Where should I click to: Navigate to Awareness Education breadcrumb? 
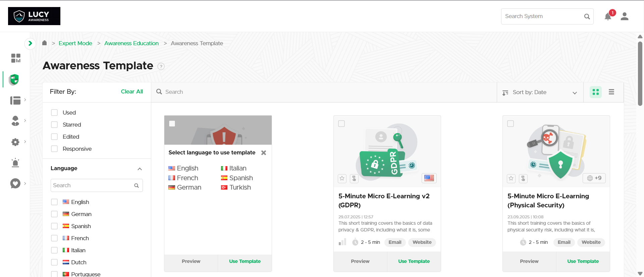click(x=131, y=43)
